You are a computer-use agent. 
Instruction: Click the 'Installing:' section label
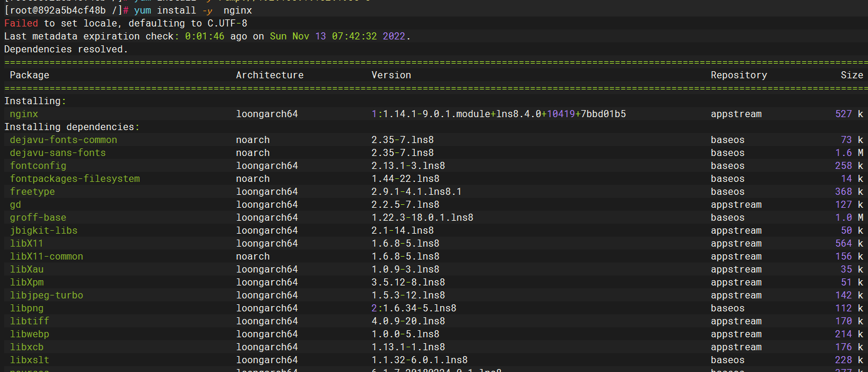pos(35,101)
